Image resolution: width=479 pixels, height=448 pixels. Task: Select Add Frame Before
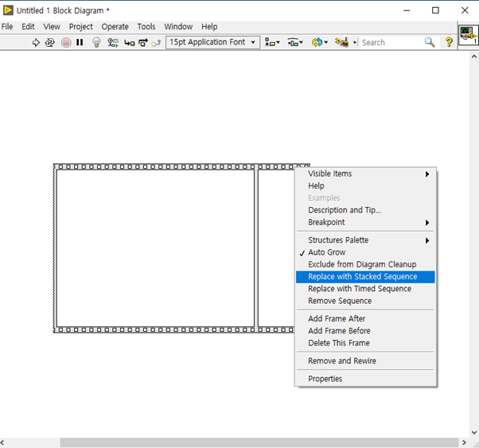point(365,331)
